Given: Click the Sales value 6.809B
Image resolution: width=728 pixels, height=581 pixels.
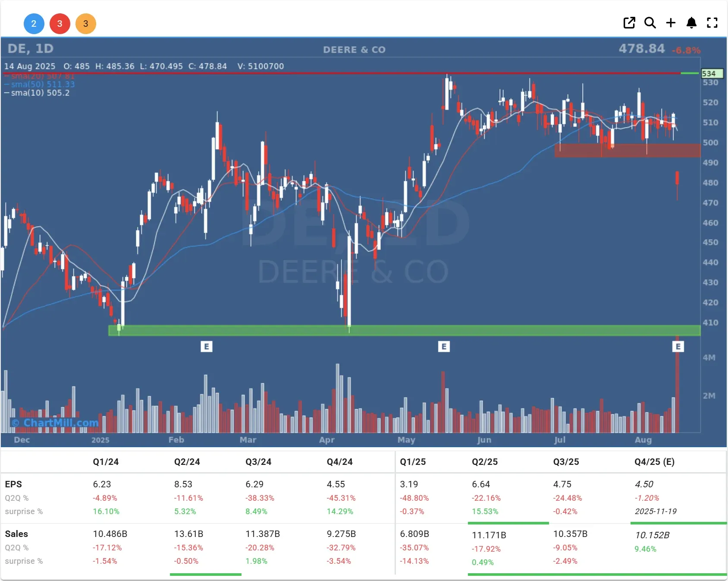Looking at the screenshot, I should [414, 534].
